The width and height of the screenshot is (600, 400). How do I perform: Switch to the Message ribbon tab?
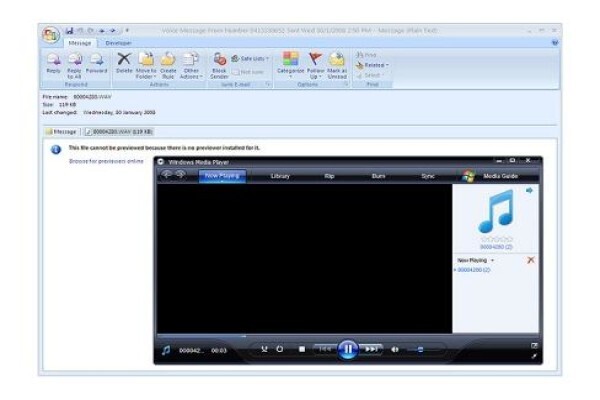pyautogui.click(x=80, y=43)
